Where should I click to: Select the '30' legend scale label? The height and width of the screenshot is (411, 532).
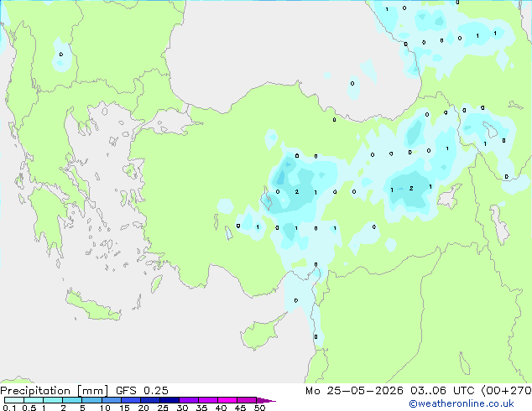182,408
